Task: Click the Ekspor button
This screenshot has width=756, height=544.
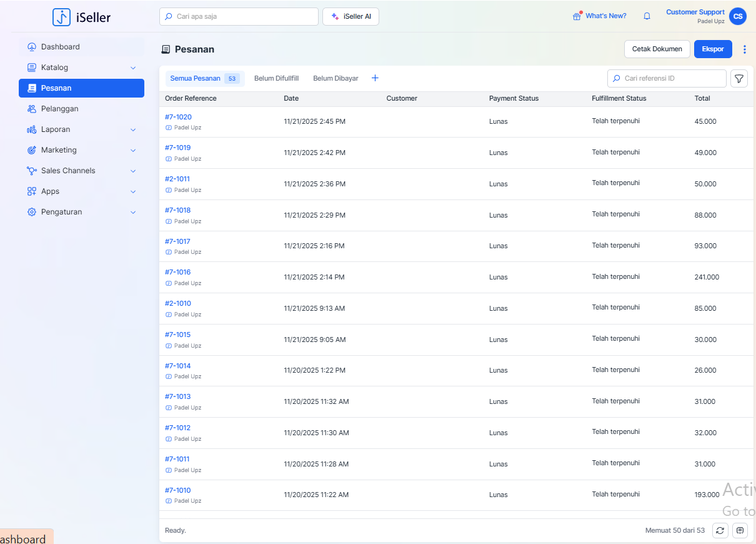Action: [712, 49]
